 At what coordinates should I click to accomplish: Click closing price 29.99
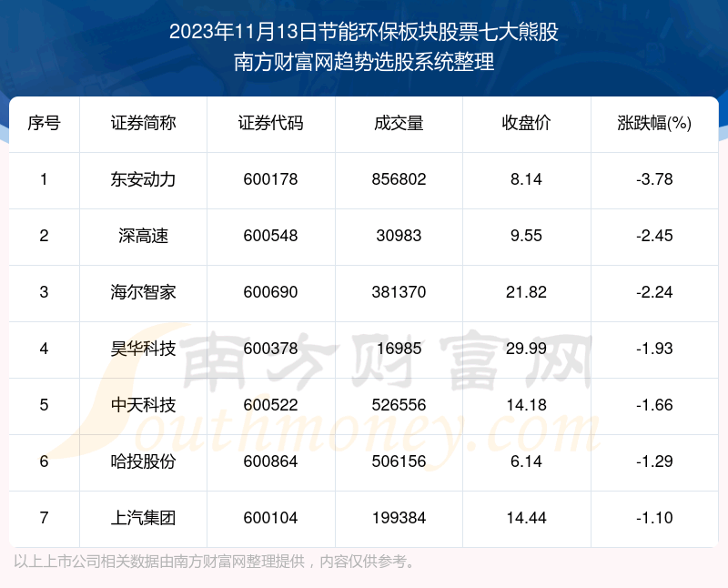(x=527, y=349)
